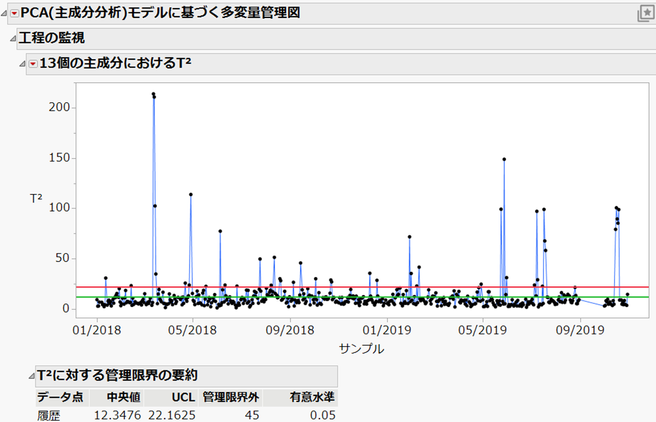Click the 01/2018 axis tick label

(97, 330)
